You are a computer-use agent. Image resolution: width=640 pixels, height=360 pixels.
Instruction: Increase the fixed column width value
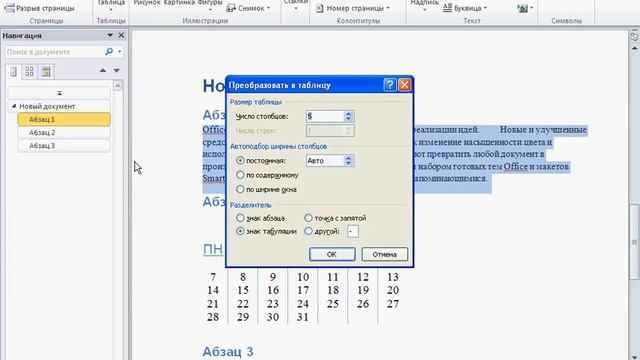(x=348, y=158)
